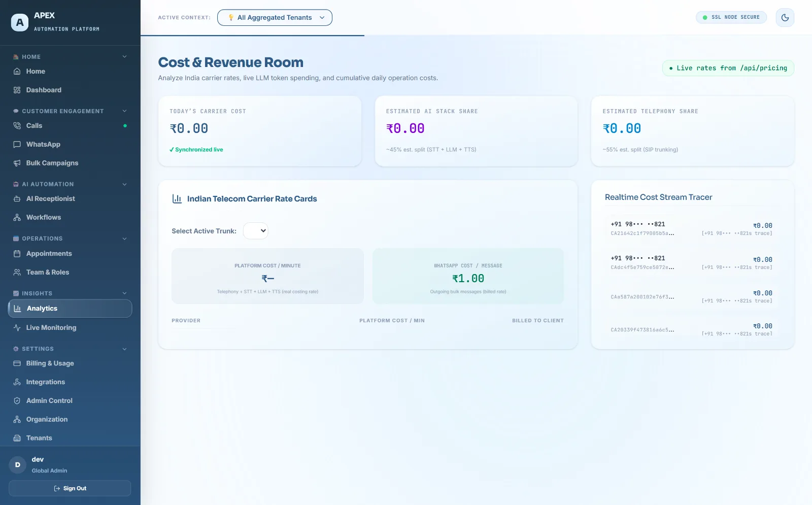
Task: Click trace entry CAa587a200102e76f3
Action: 691,296
